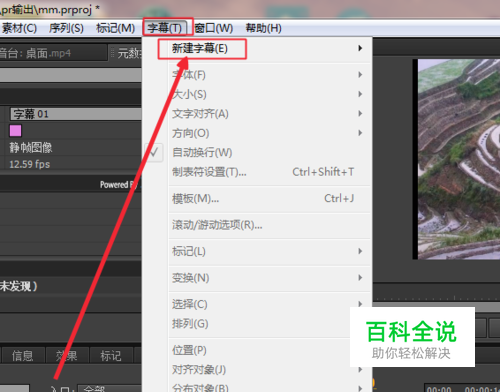Click the 字幕 01 name field
The image size is (500, 392).
point(76,114)
